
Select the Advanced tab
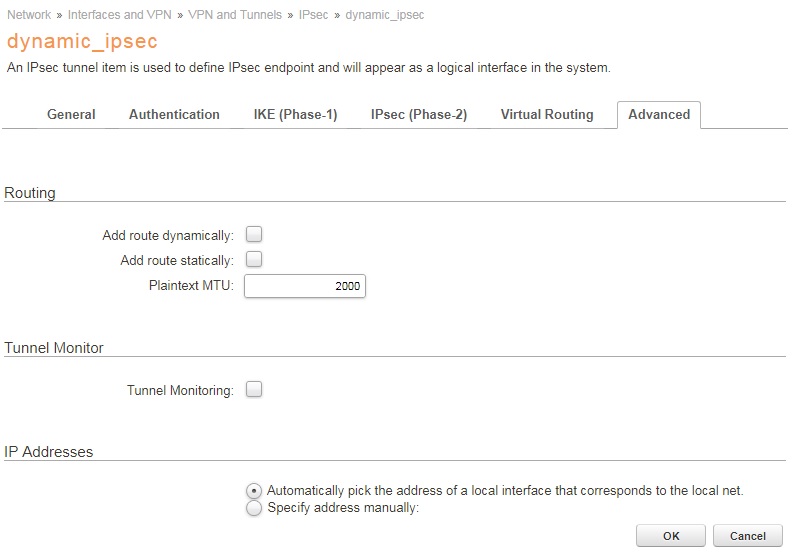click(x=659, y=115)
